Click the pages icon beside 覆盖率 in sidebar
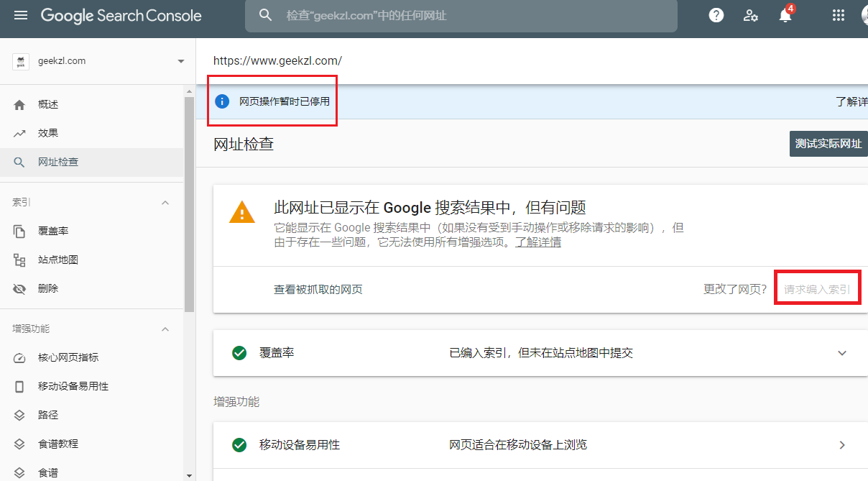The image size is (868, 481). (x=20, y=232)
